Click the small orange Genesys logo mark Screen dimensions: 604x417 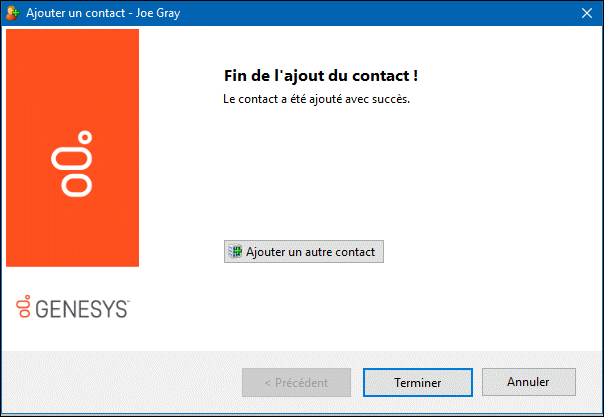(25, 308)
